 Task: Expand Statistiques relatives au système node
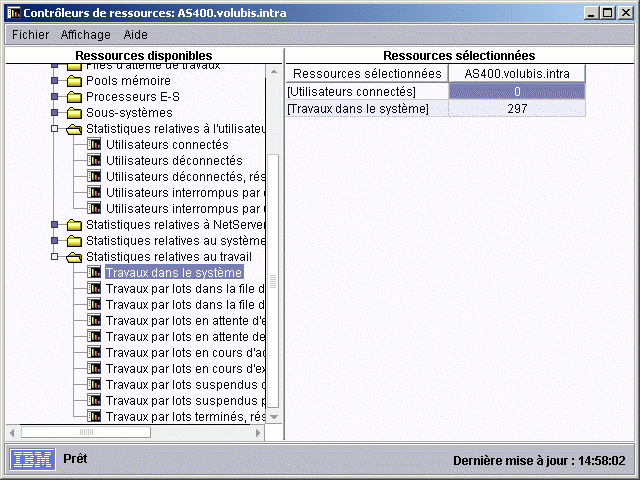tap(54, 240)
